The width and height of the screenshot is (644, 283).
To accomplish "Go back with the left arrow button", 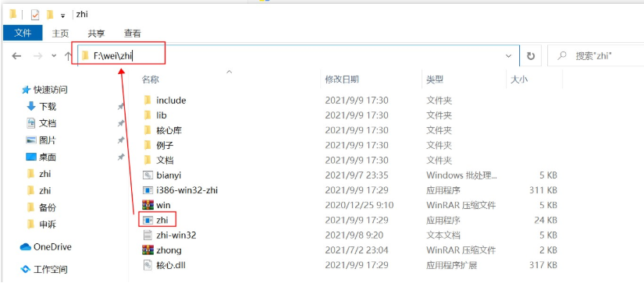I will 16,56.
